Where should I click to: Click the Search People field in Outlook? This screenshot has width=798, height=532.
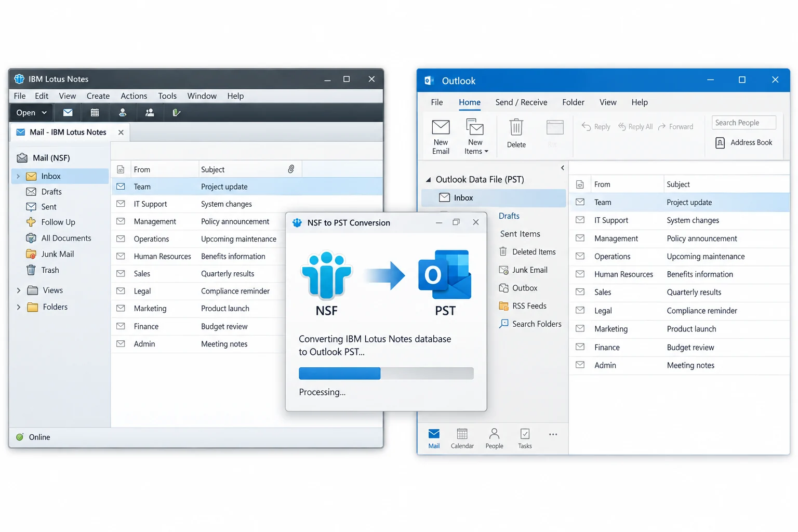(743, 123)
